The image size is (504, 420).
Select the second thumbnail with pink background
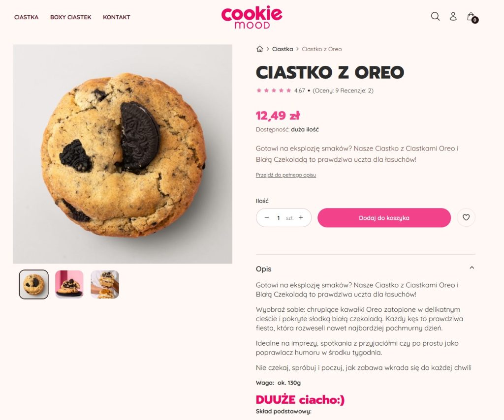click(69, 284)
